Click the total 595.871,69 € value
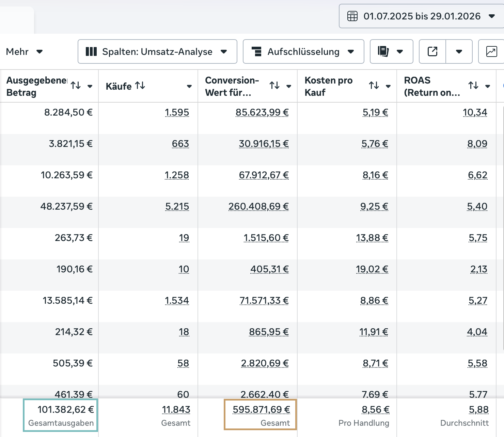504x437 pixels. (261, 410)
